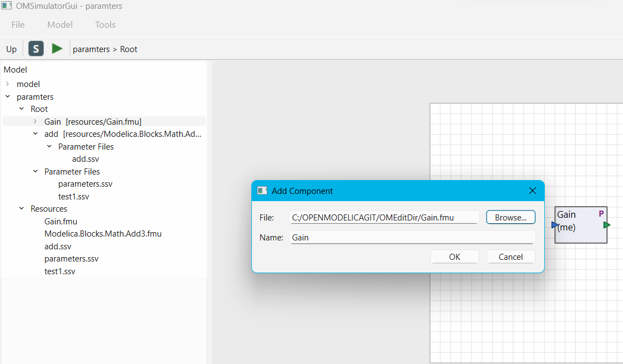The image size is (623, 364).
Task: Click the blue input connector on Gain block
Action: (555, 225)
